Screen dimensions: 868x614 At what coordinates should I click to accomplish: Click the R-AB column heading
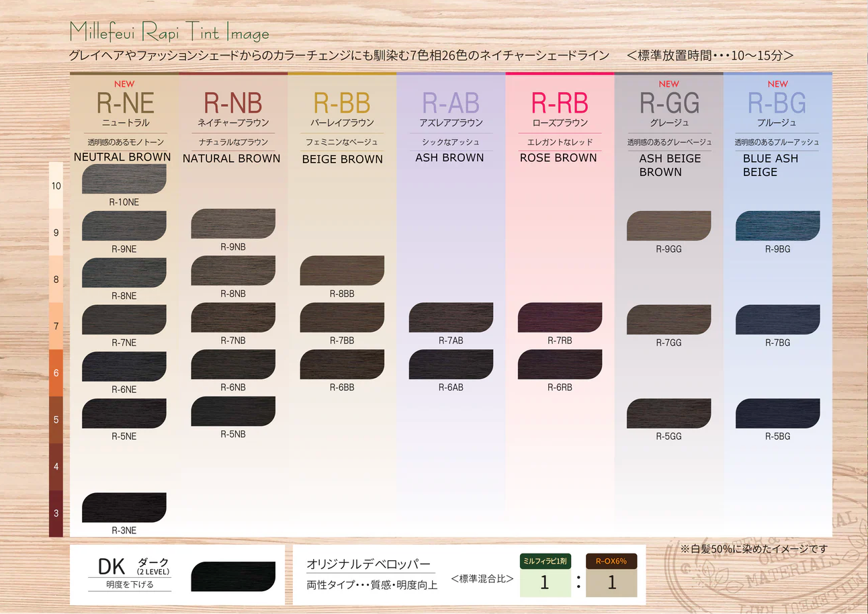click(451, 103)
